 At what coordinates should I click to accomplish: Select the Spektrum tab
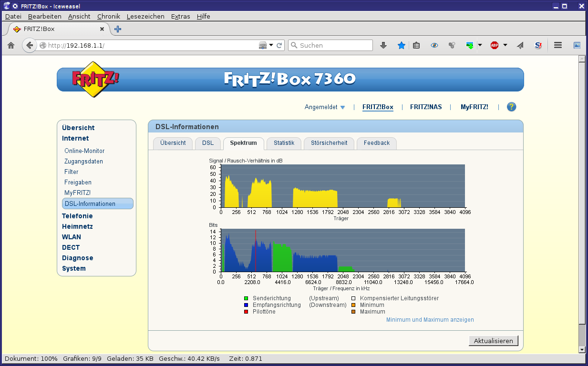(244, 143)
